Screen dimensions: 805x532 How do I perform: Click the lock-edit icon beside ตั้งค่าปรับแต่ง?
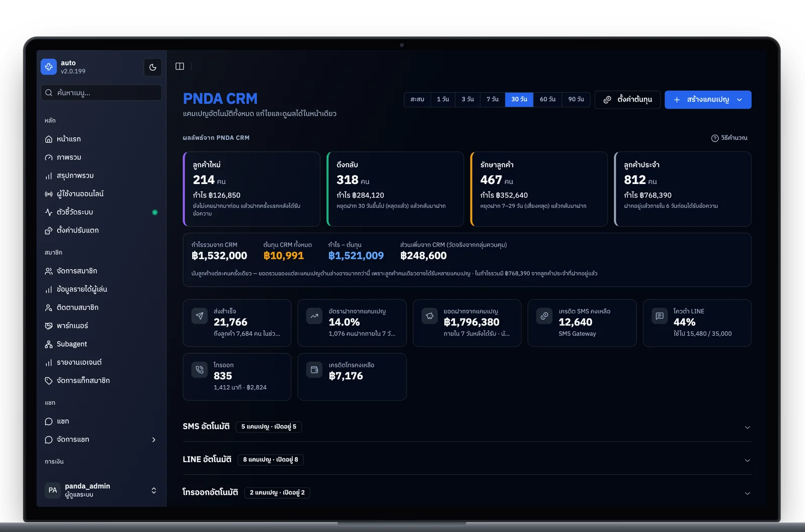pos(49,231)
